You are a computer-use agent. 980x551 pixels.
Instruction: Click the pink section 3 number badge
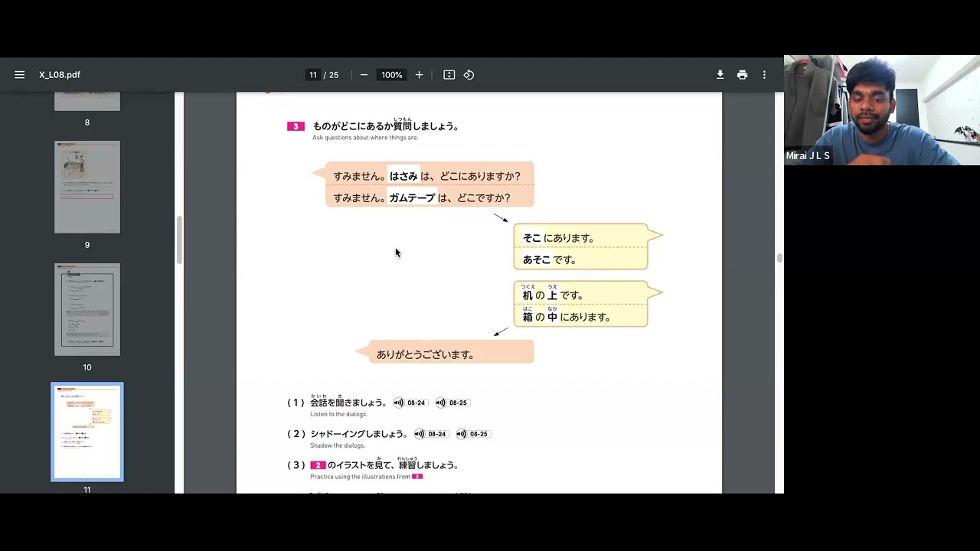click(x=296, y=126)
